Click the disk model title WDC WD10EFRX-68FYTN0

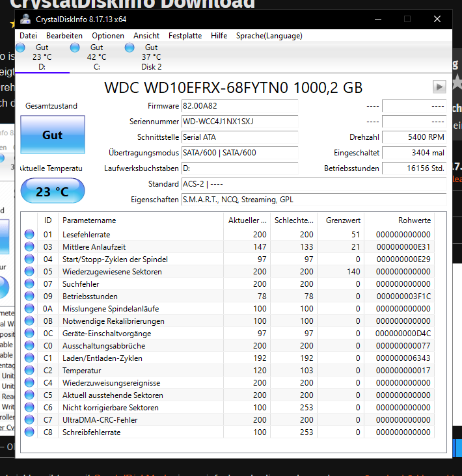(234, 88)
